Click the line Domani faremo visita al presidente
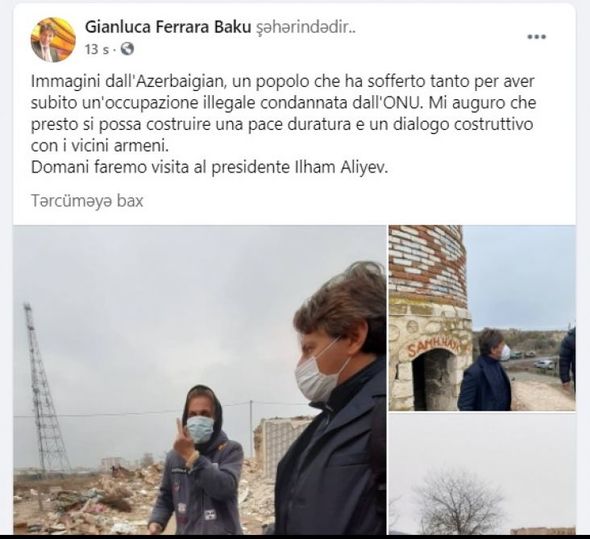Viewport: 590px width, 539px height. 209,167
